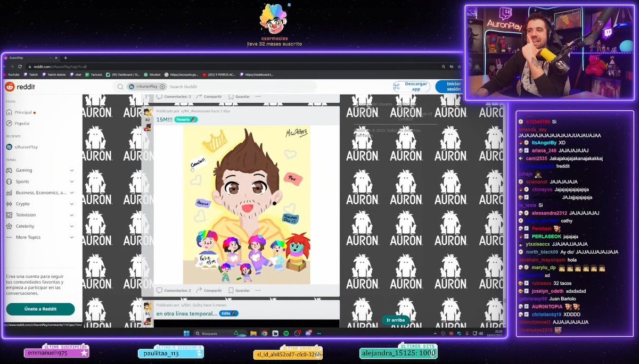Click the Edits flair tag
The image size is (639, 364).
tap(230, 313)
